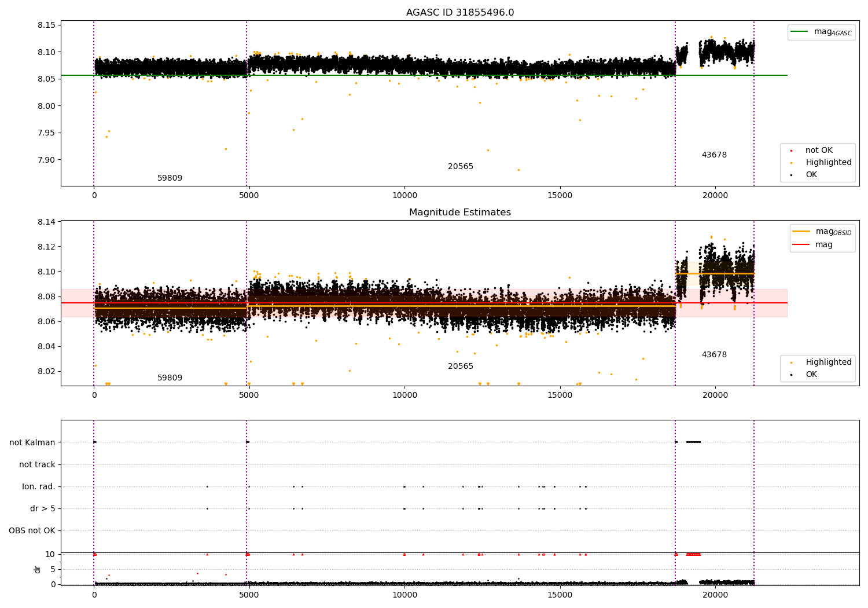Image resolution: width=868 pixels, height=608 pixels.
Task: Click x-axis tick 10000 under Magnitude Estimates plot
Action: pos(404,395)
